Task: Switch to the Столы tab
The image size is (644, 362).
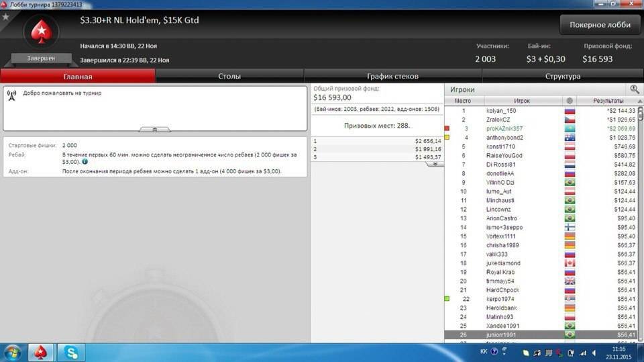Action: pos(229,77)
